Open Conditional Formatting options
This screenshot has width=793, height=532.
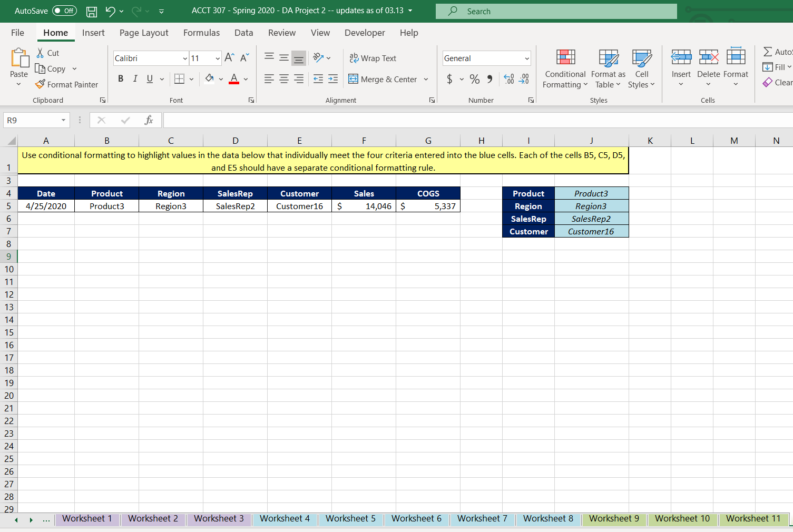click(565, 68)
